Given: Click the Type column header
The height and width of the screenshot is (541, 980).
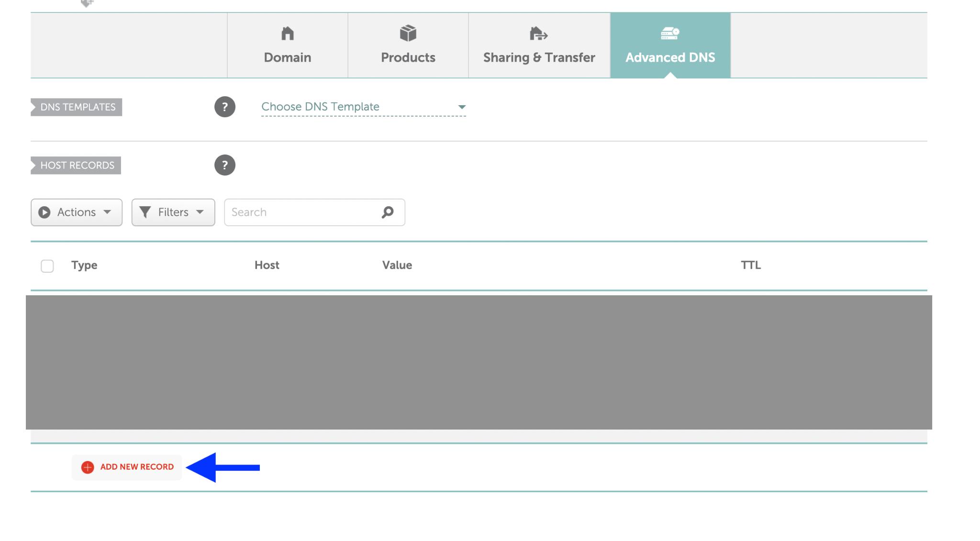Looking at the screenshot, I should coord(84,265).
